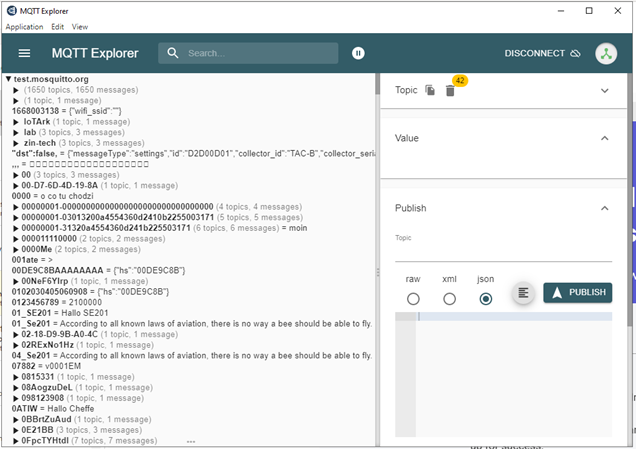Screen dimensions: 636x449
Task: Expand the 02RExNo1Hz node
Action: [16, 345]
